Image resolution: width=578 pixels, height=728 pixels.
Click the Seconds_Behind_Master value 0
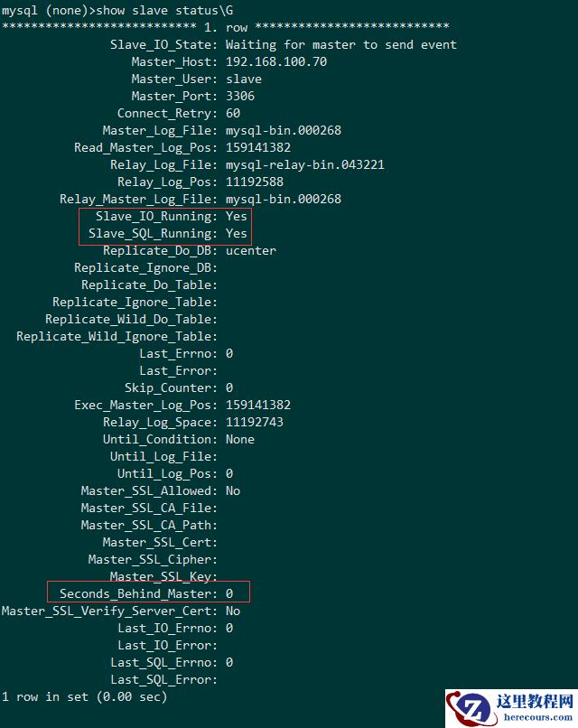229,593
